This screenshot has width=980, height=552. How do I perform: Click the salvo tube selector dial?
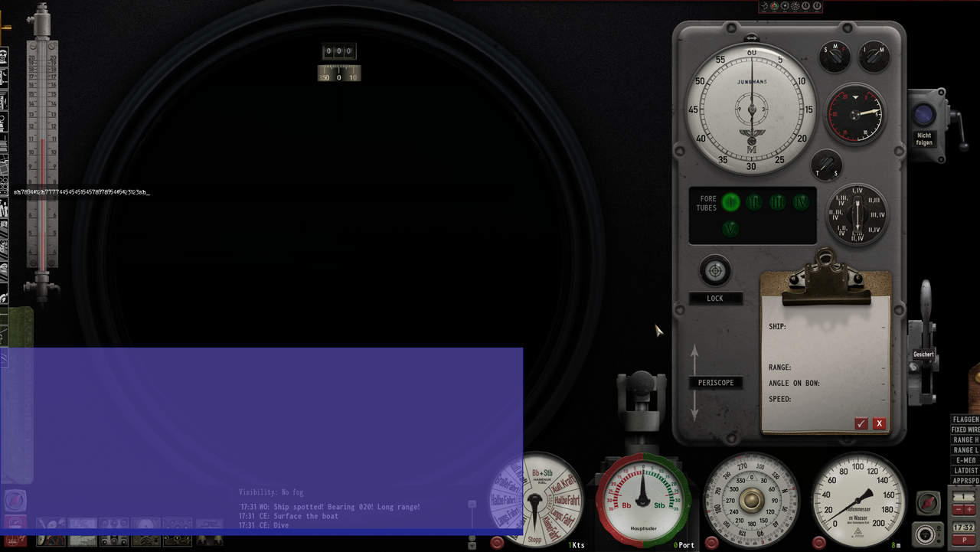[857, 215]
